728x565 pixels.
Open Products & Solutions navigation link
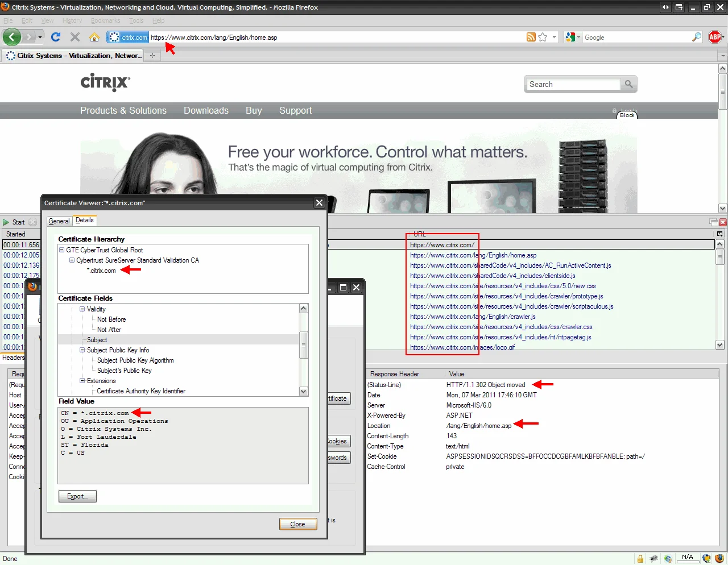(x=123, y=111)
